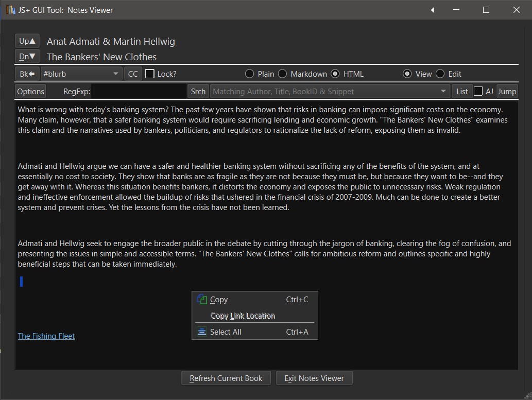Click the Srch search button
The width and height of the screenshot is (532, 400).
click(x=198, y=92)
